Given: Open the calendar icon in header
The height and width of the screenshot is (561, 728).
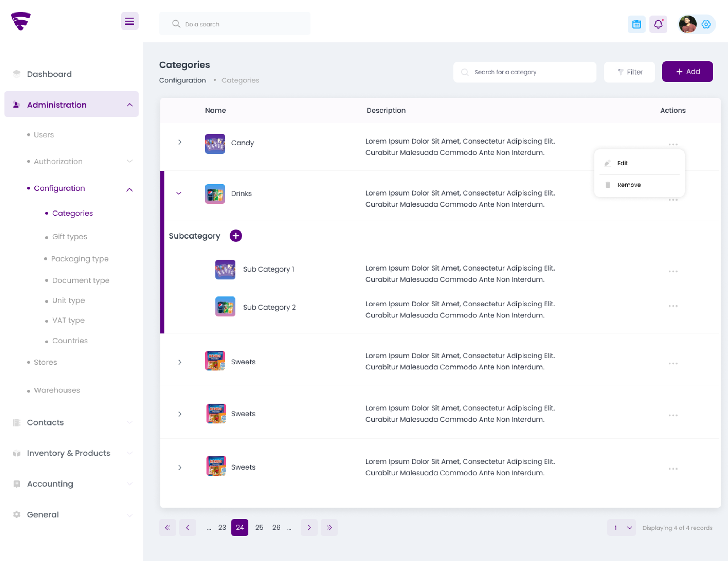Looking at the screenshot, I should coord(636,24).
